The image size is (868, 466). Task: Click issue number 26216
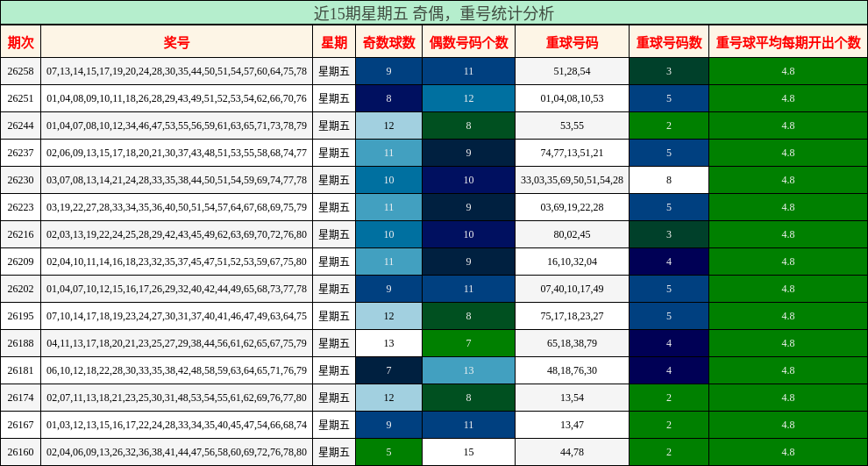[20, 233]
